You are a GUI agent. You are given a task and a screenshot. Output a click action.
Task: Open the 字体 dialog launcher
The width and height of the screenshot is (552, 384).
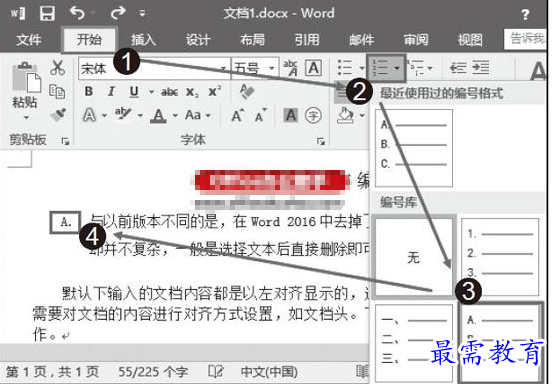(320, 141)
